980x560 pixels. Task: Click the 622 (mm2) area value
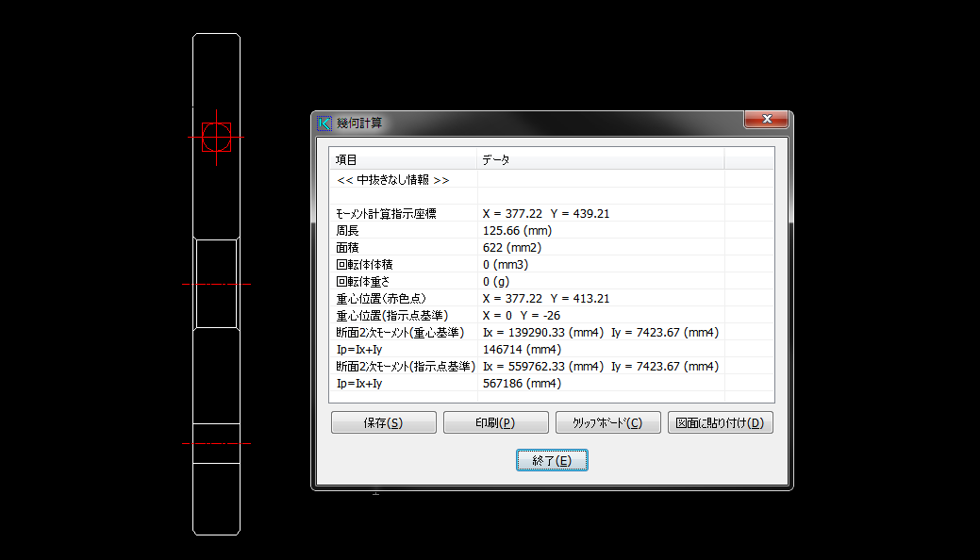(512, 248)
